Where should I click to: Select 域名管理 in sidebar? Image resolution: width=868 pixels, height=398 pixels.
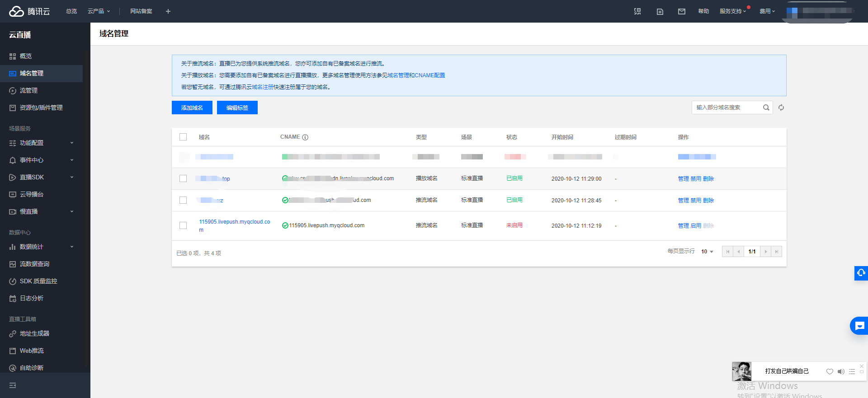click(41, 73)
